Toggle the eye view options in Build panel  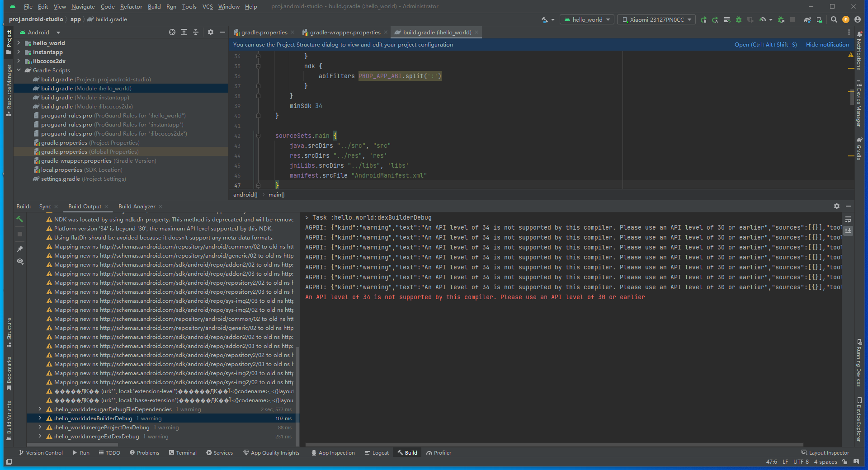tap(20, 261)
